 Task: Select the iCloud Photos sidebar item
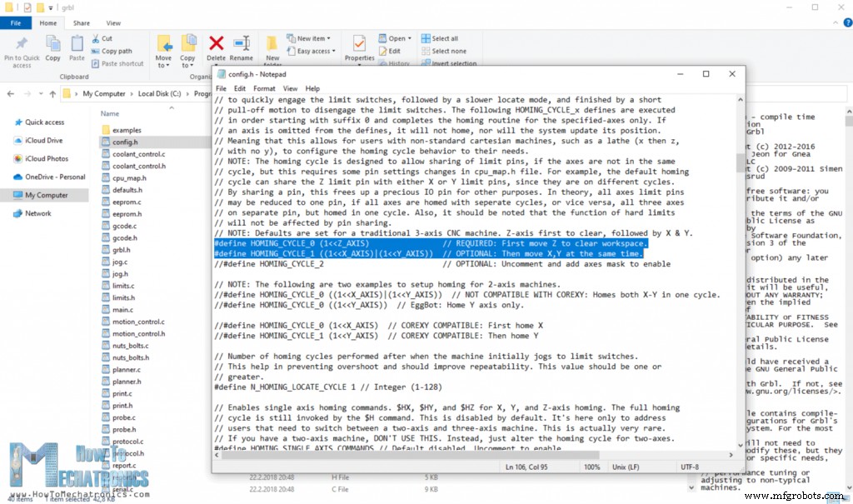point(46,158)
